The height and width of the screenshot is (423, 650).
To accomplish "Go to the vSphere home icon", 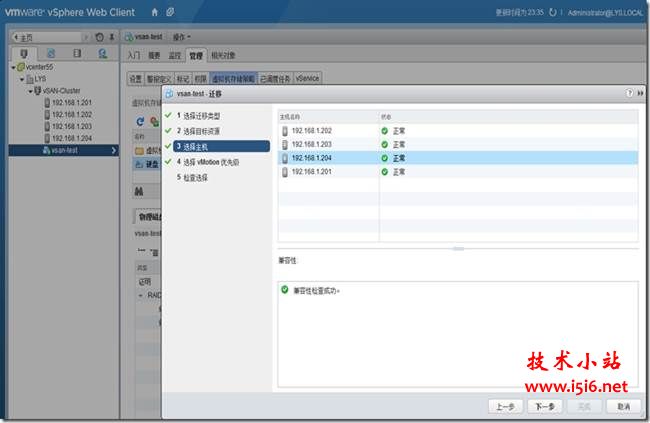I will (x=155, y=12).
